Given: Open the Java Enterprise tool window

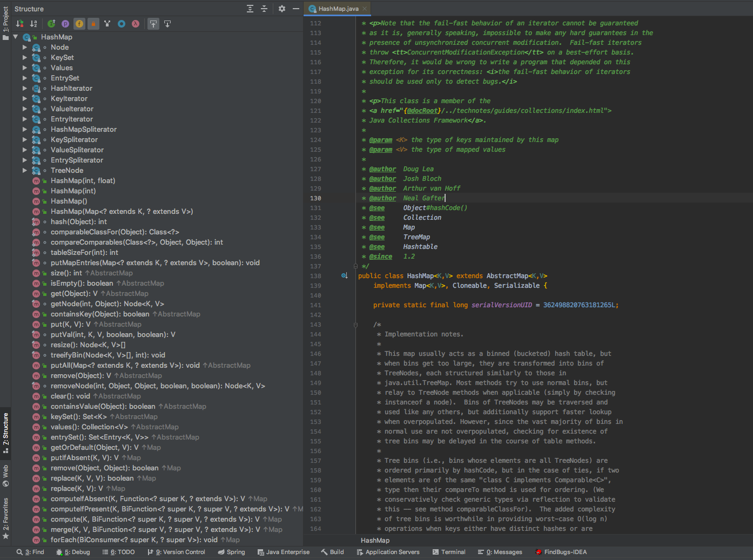Looking at the screenshot, I should pos(283,552).
